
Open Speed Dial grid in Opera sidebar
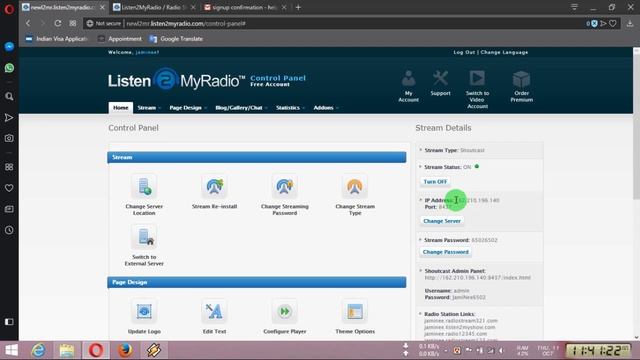tap(9, 167)
